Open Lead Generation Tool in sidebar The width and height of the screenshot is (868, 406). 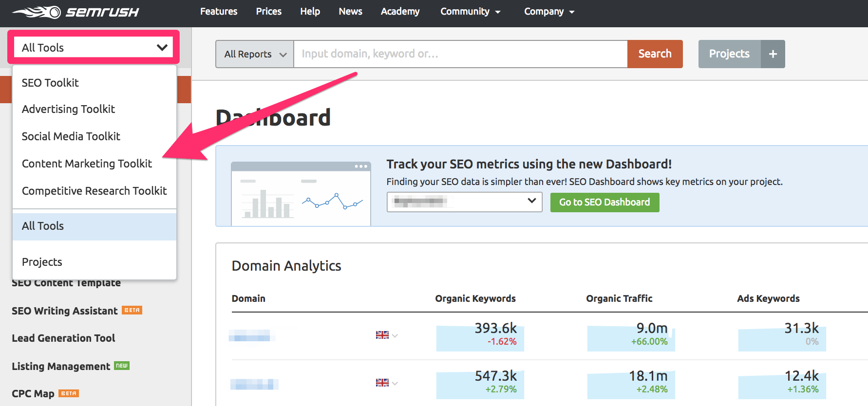(63, 338)
